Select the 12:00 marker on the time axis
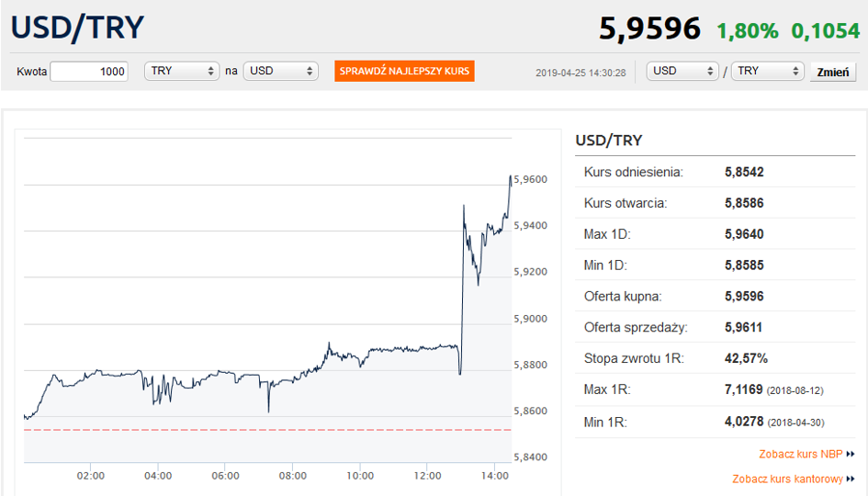 [428, 476]
